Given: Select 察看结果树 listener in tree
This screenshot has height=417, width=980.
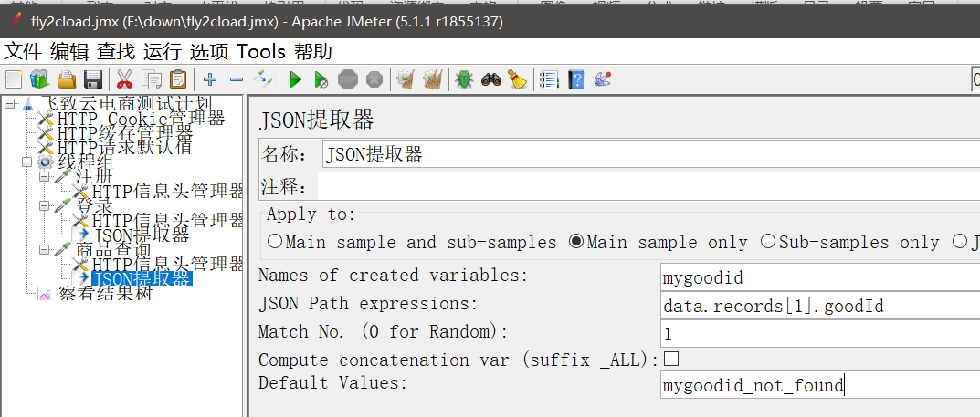Looking at the screenshot, I should point(104,294).
